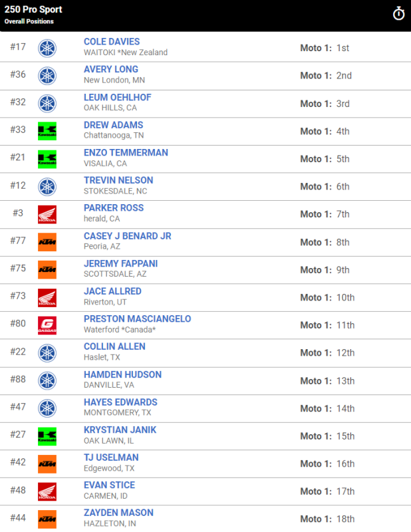The image size is (411, 532).
Task: Open Hayes Edwards rider link
Action: coord(120,402)
